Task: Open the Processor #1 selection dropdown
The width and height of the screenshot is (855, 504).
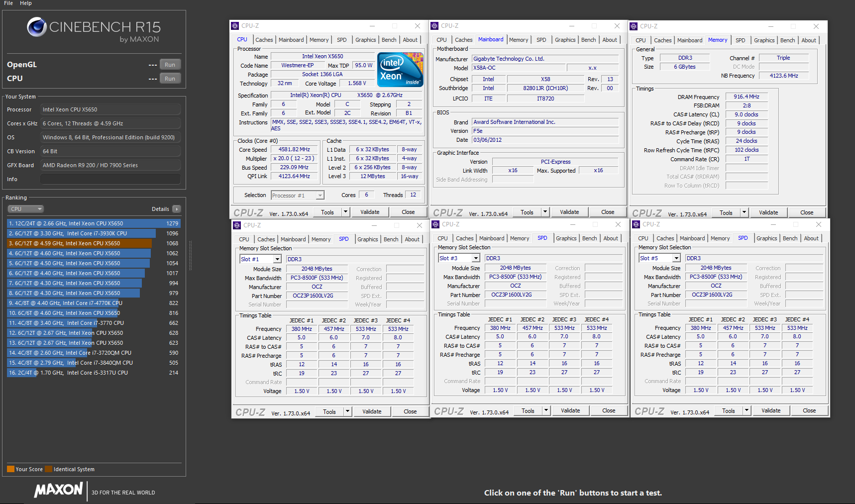Action: pos(320,196)
